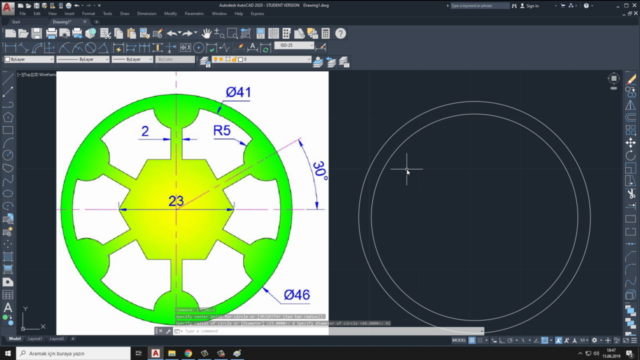Select the Circle draw tool
This screenshot has width=640, height=360.
pos(8,155)
